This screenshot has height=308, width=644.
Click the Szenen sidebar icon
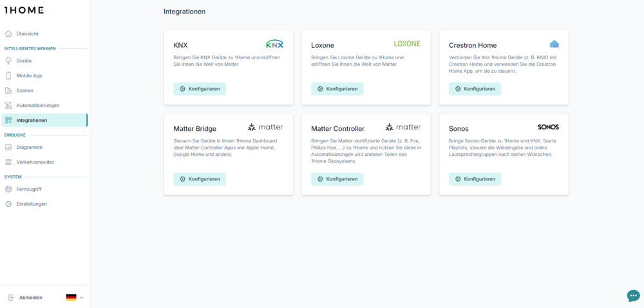click(8, 90)
